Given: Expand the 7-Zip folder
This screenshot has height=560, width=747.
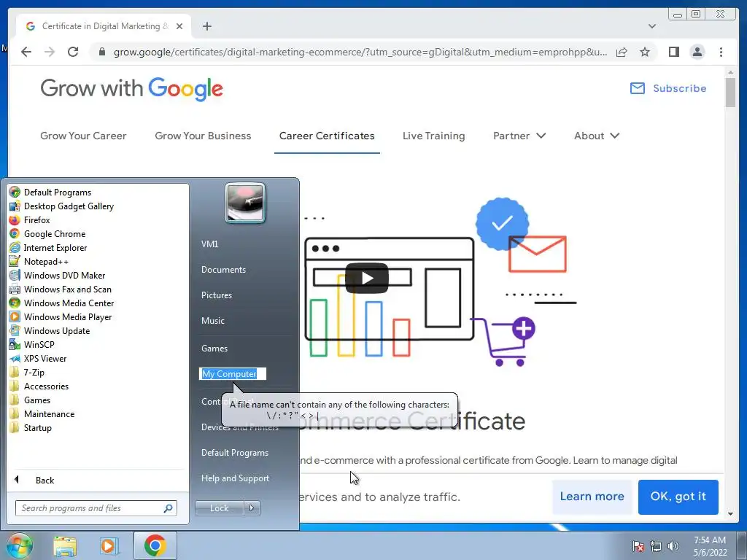Looking at the screenshot, I should 27,373.
